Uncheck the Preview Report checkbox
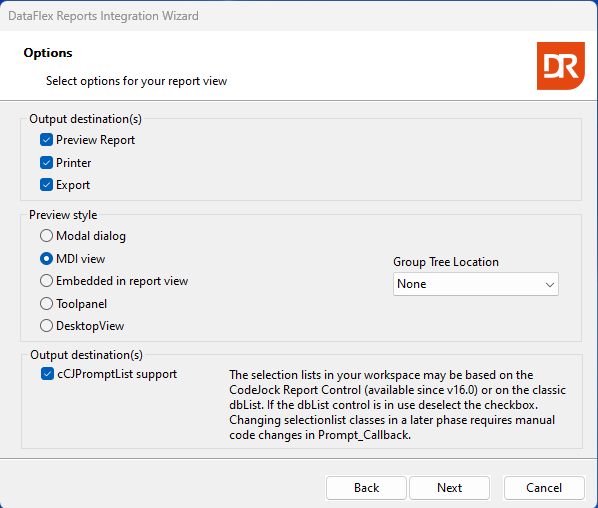598x508 pixels. 46,140
